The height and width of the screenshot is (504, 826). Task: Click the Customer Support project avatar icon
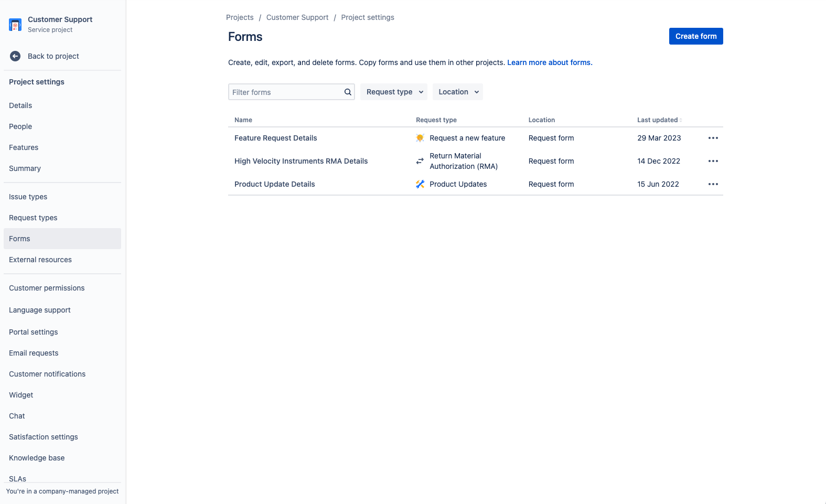[15, 25]
